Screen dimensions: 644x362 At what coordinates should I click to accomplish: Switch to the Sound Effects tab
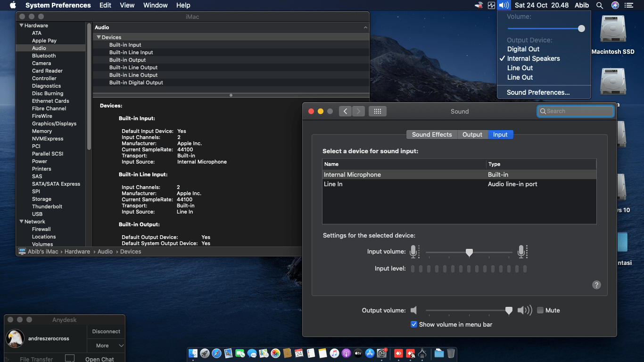tap(431, 134)
